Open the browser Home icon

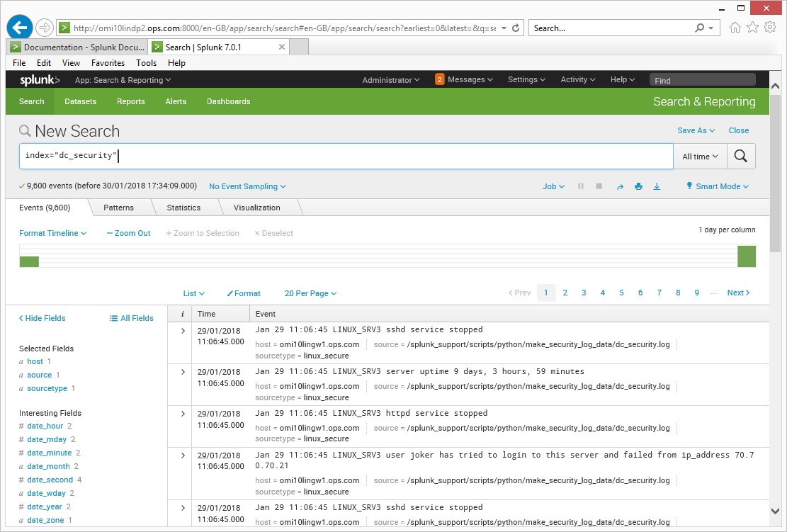(735, 28)
